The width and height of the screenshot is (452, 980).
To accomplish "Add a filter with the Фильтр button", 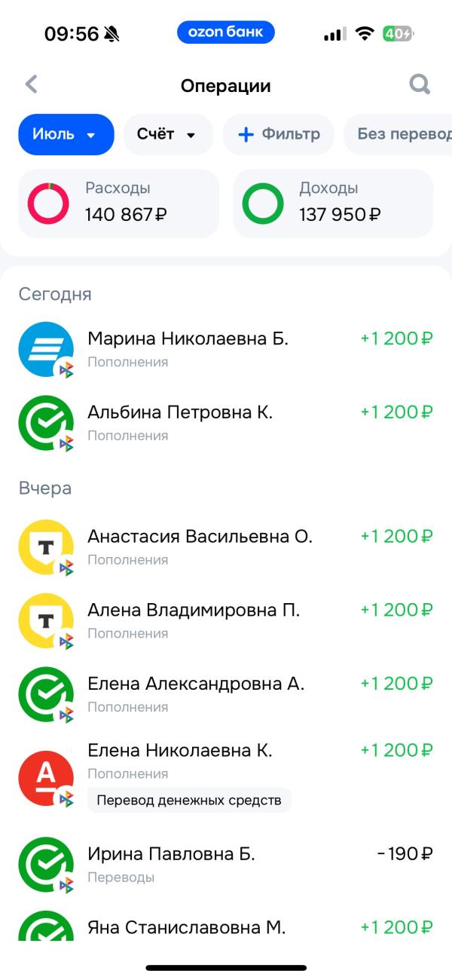I will tap(279, 134).
